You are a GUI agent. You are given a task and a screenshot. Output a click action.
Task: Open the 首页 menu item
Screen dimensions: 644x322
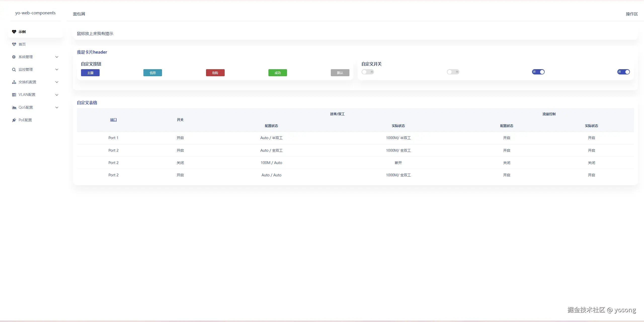click(x=22, y=44)
